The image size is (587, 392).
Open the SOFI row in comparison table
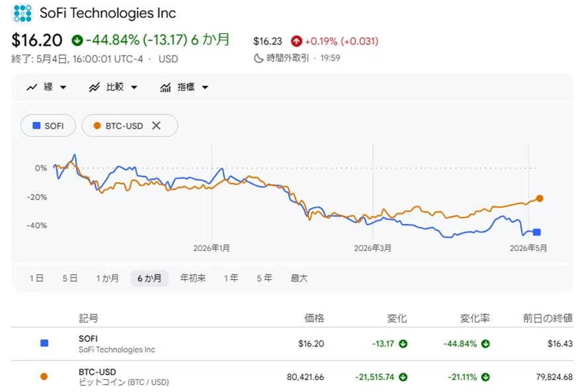[x=292, y=344]
